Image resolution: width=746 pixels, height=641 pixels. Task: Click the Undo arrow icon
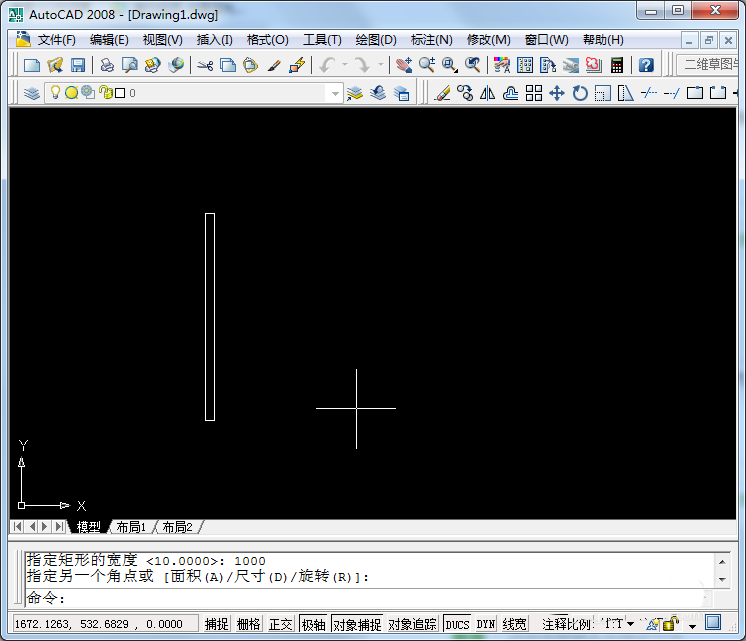point(327,65)
